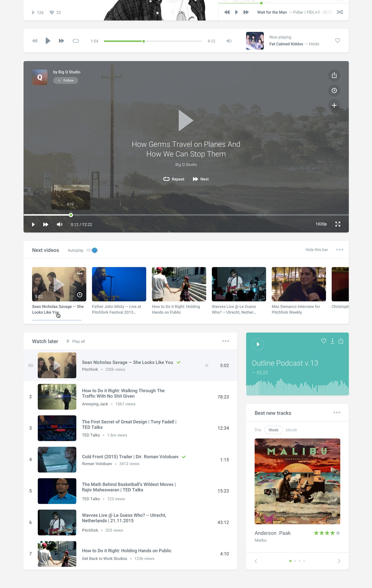Open the Next videos options menu
This screenshot has height=588, width=372.
tap(339, 250)
